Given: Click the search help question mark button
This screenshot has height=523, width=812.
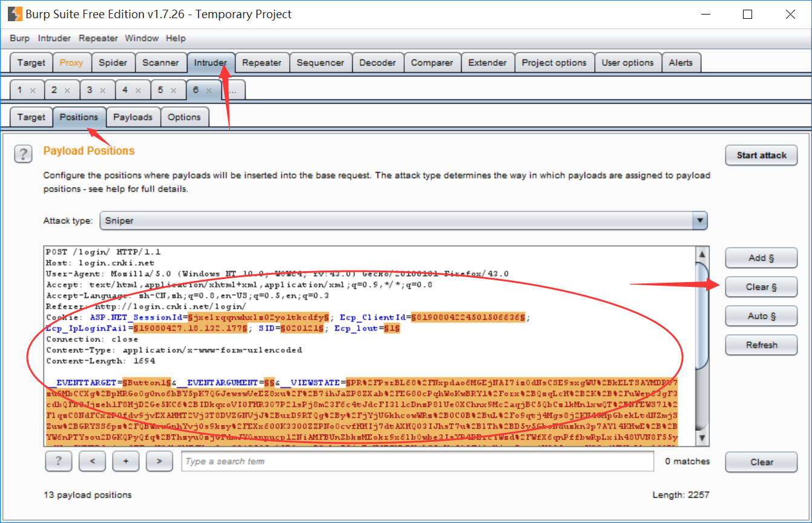Looking at the screenshot, I should 59,461.
